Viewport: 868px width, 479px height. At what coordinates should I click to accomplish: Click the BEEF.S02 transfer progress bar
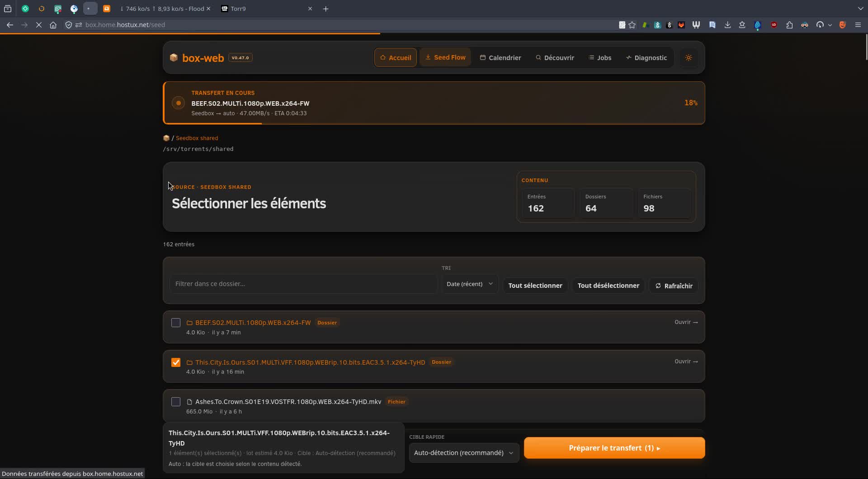pos(434,123)
